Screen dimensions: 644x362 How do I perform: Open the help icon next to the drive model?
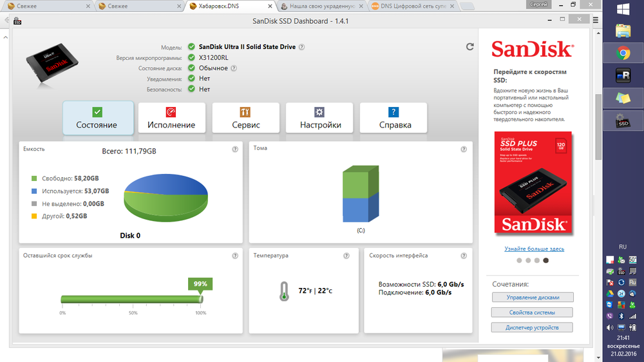pos(301,47)
